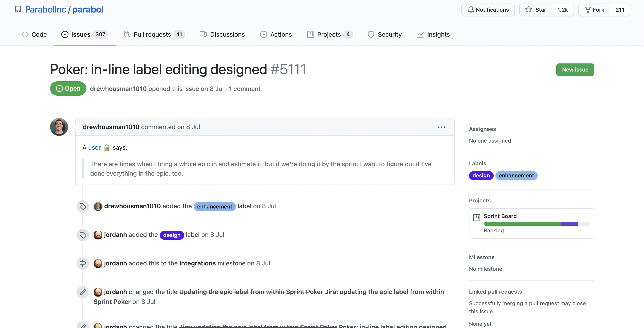Screen dimensions: 644x328
Task: Click the New issue button
Action: [x=575, y=69]
